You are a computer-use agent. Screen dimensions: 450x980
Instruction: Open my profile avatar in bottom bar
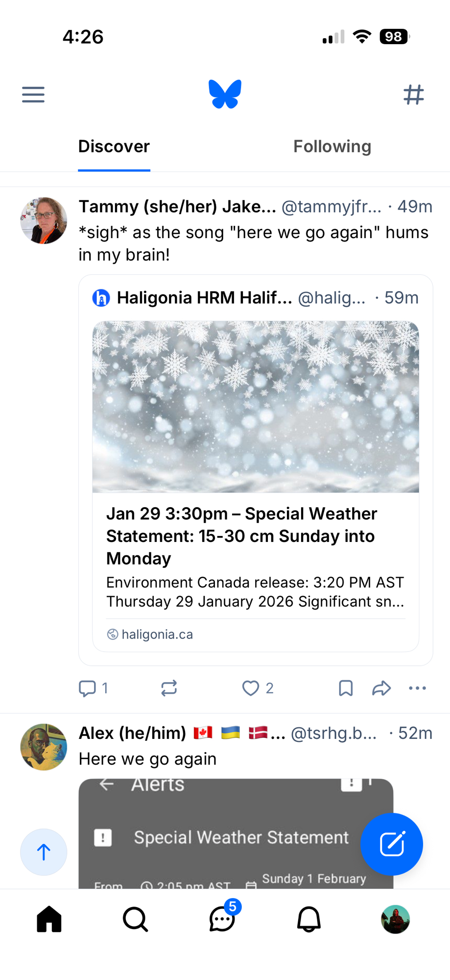(395, 919)
